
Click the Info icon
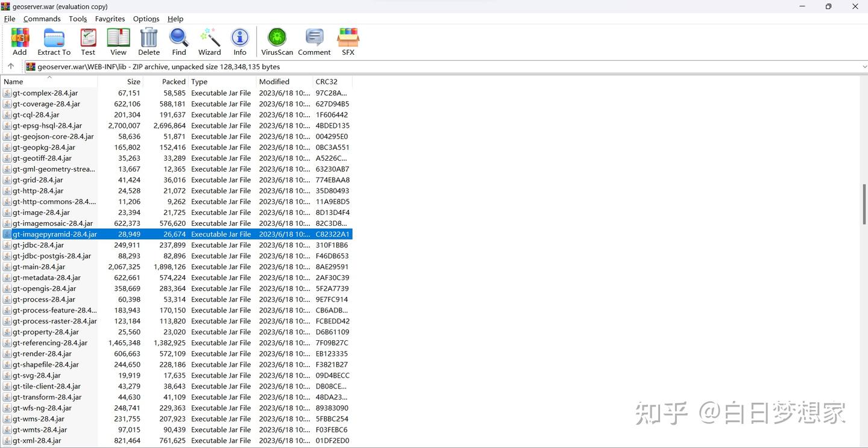tap(239, 39)
